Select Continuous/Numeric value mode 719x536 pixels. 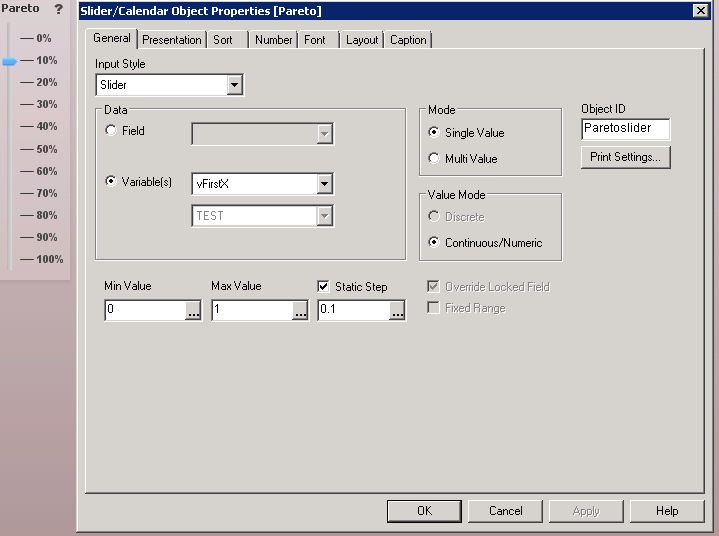coord(434,242)
